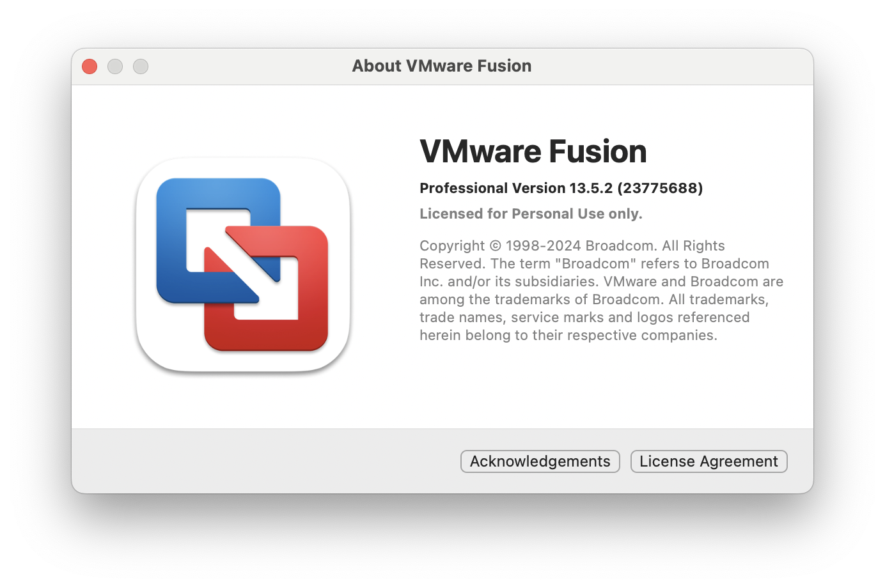Image resolution: width=885 pixels, height=588 pixels.
Task: Click the build number 23775688
Action: point(660,188)
